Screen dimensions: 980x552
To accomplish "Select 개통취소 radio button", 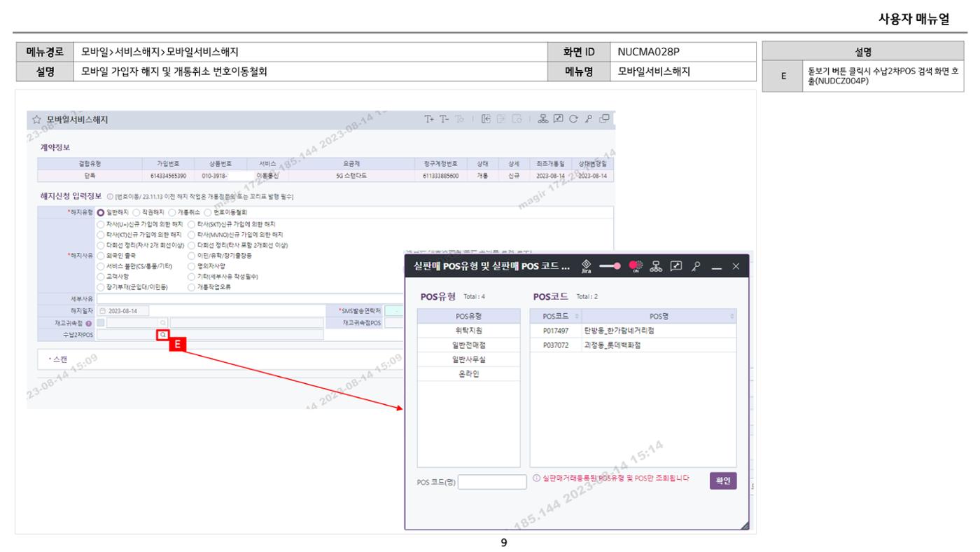I will pos(172,212).
